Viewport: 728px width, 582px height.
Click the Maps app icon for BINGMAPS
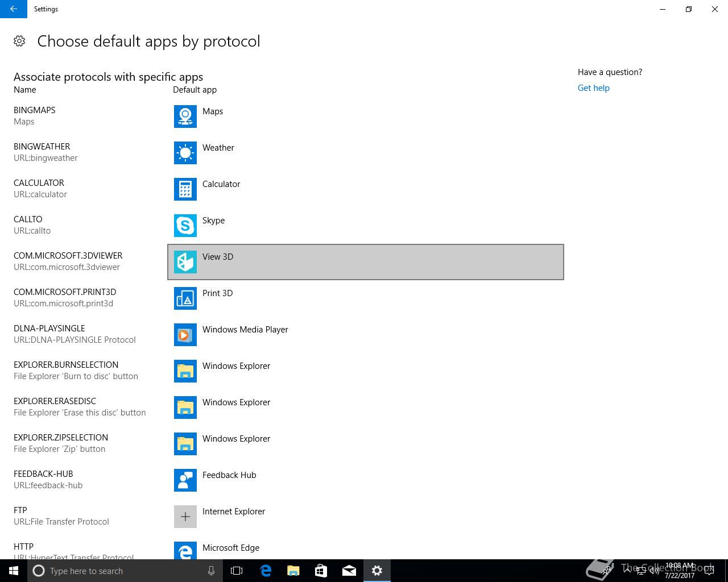[x=185, y=117]
